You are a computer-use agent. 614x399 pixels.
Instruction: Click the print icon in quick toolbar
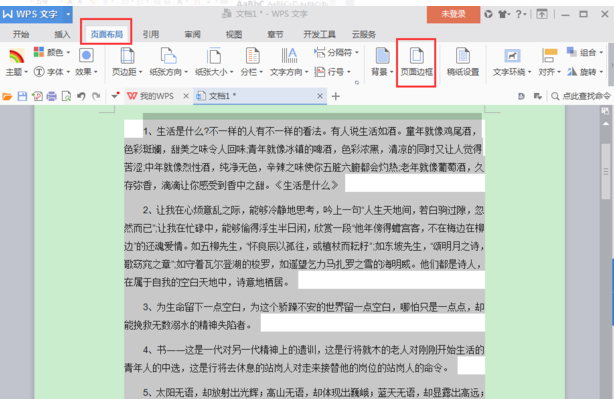pos(51,96)
